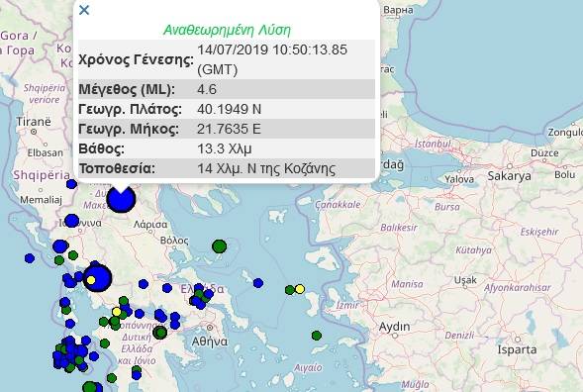Screen dimensions: 583x392
Task: Click the Αθήνα map label
Action: point(209,342)
